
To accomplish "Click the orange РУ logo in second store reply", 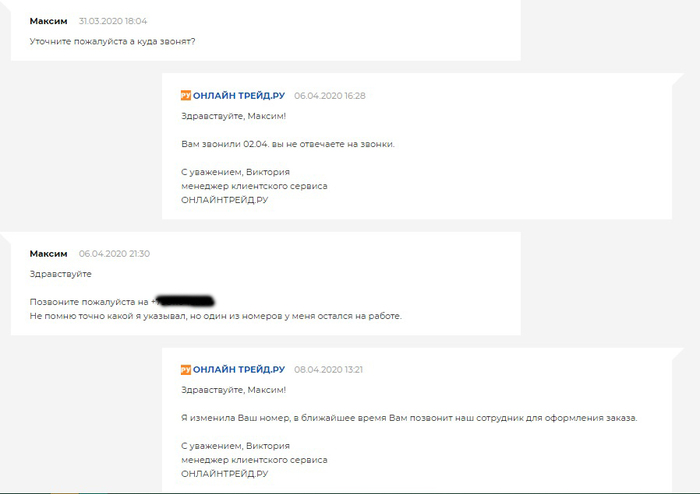I will coord(186,369).
